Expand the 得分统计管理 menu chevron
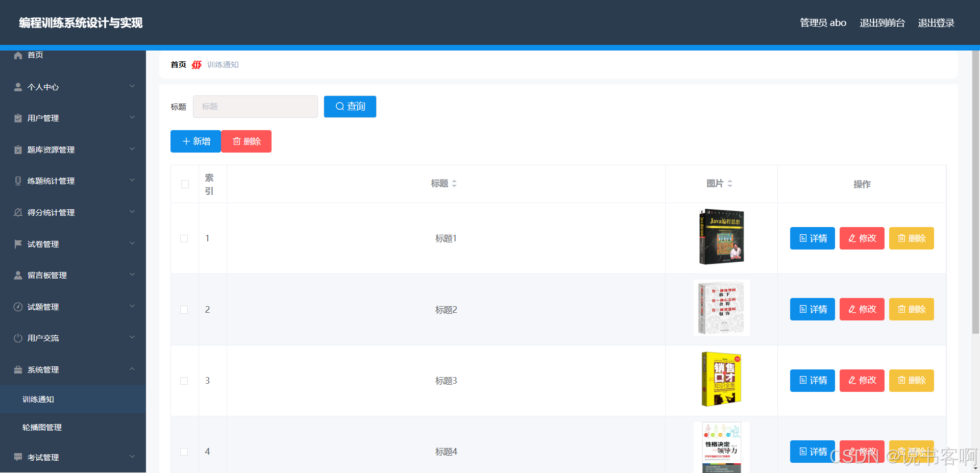The width and height of the screenshot is (980, 473). (x=132, y=211)
